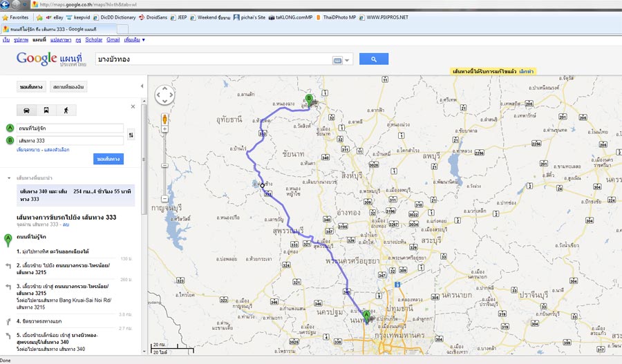Collapse the left side panel arrow
The height and width of the screenshot is (364, 622).
coord(142,86)
